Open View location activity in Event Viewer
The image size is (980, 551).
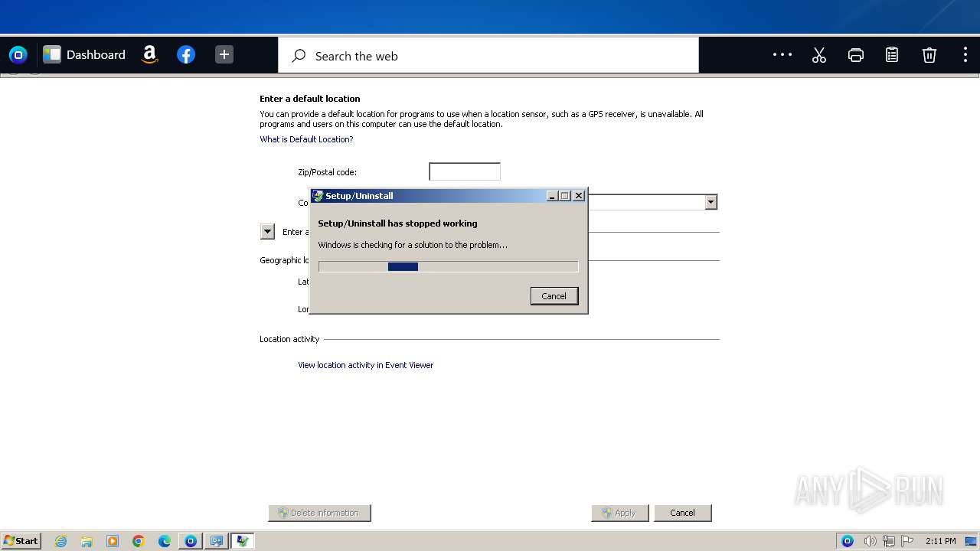click(x=365, y=365)
